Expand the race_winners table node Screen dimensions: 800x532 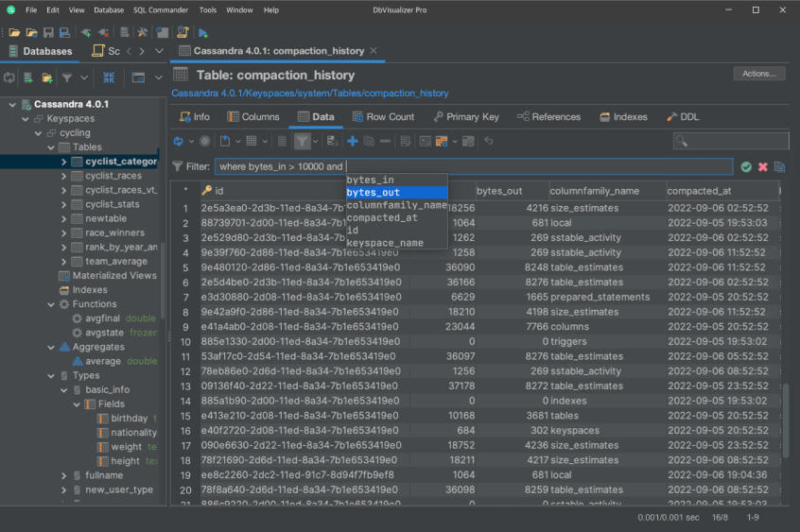coord(63,233)
